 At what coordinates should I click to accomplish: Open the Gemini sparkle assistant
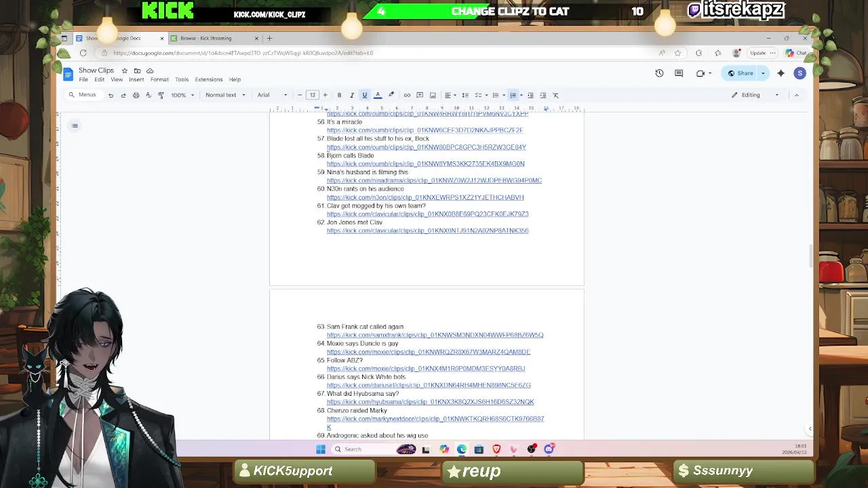click(x=781, y=73)
